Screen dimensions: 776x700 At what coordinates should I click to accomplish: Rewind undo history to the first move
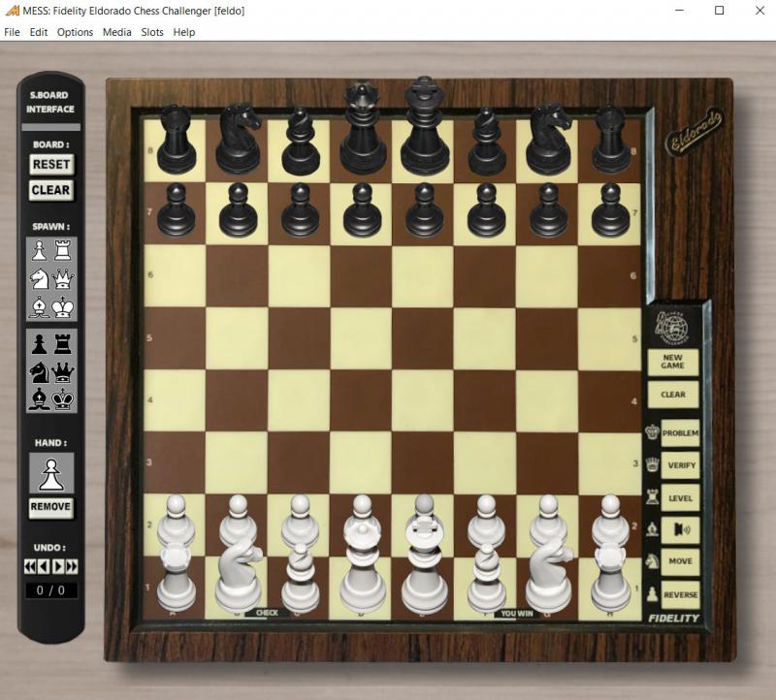click(30, 566)
